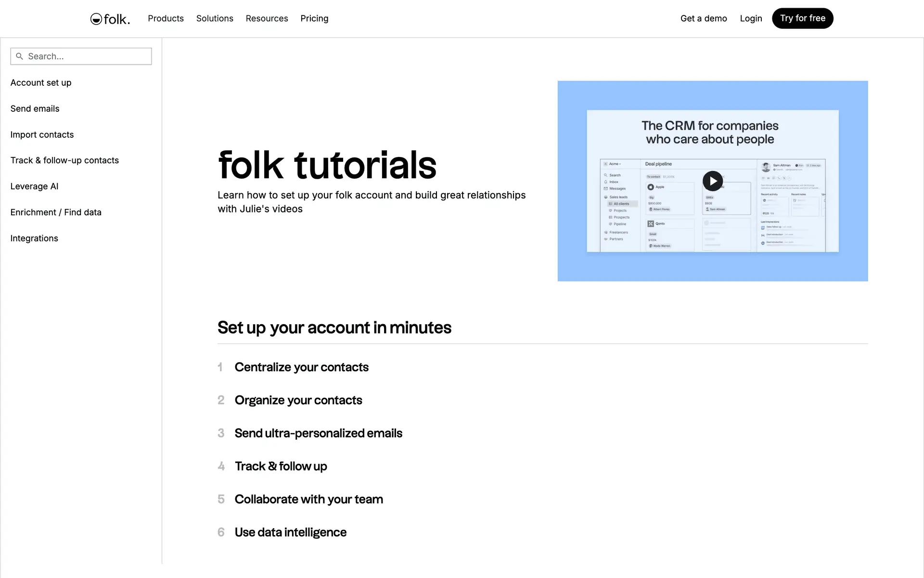
Task: Click Get a demo link
Action: click(703, 18)
